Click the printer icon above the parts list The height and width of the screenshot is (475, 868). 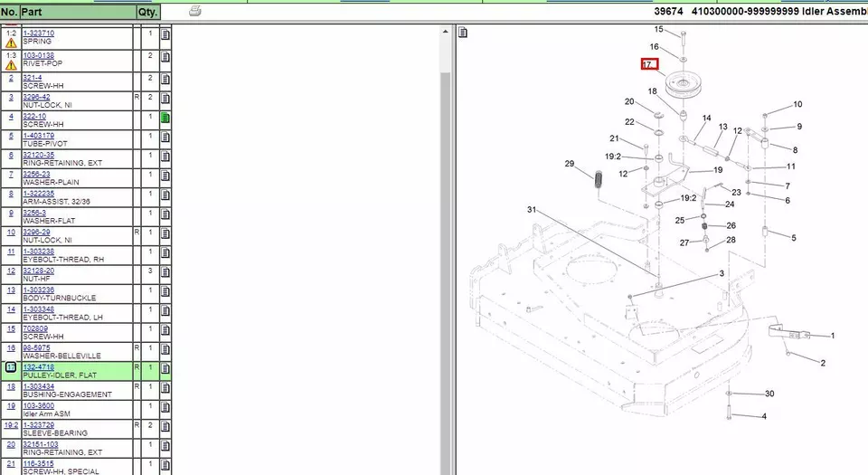tap(194, 12)
